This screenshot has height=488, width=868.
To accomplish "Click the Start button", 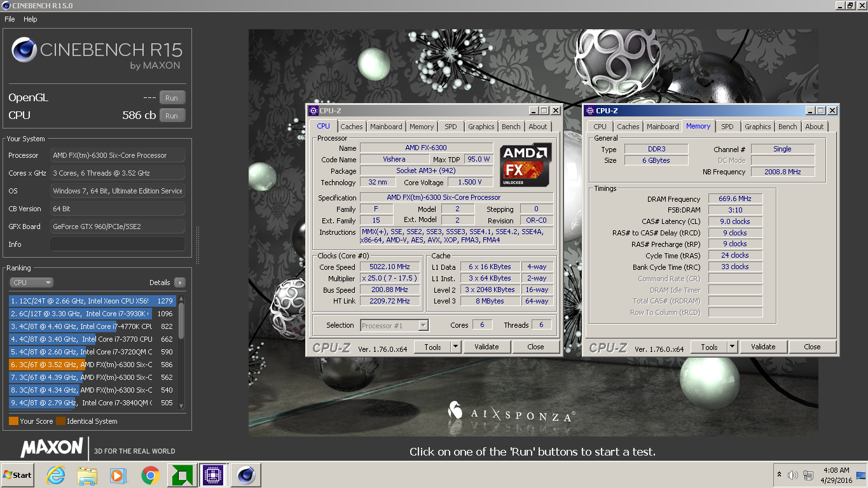I will click(17, 475).
